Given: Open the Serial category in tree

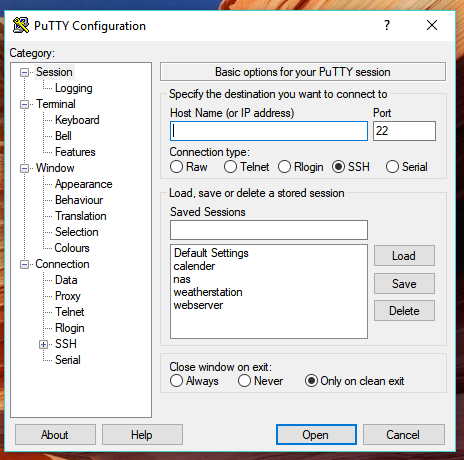Looking at the screenshot, I should click(68, 360).
